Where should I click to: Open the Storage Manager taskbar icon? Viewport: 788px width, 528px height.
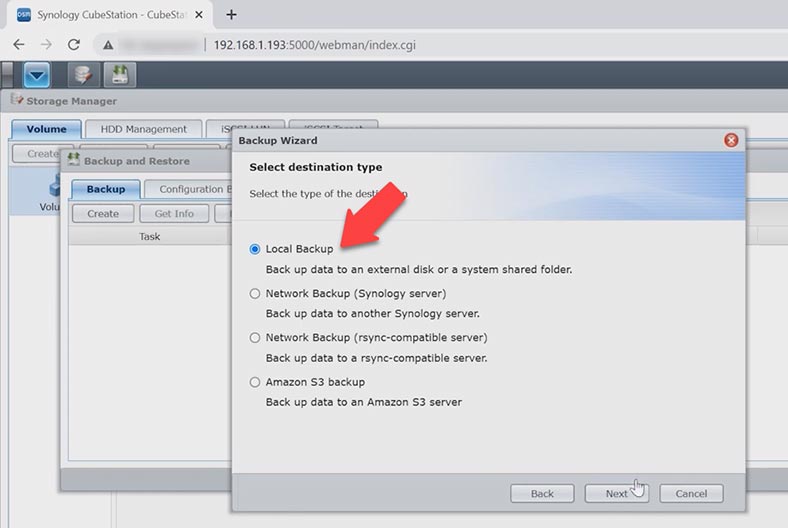click(x=83, y=75)
